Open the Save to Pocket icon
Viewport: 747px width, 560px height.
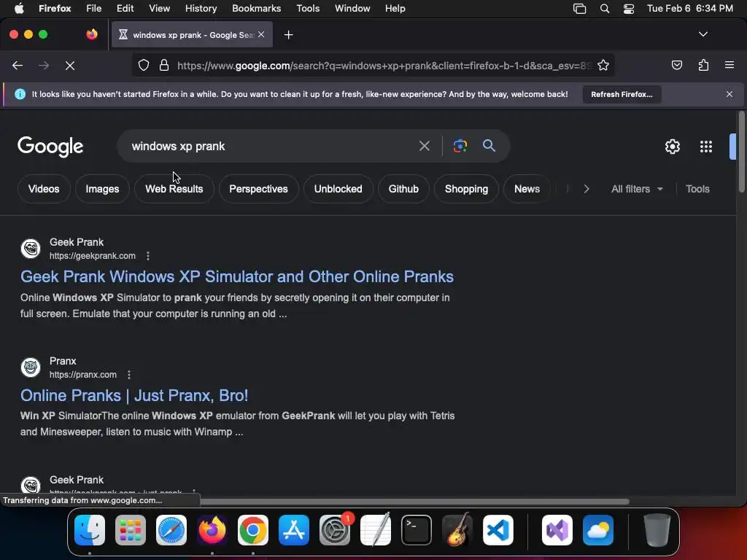[676, 65]
